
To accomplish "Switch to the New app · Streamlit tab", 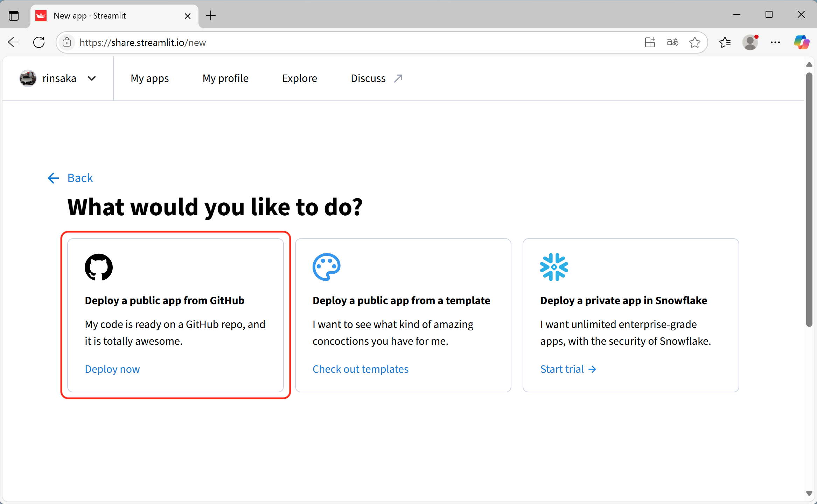I will [114, 16].
